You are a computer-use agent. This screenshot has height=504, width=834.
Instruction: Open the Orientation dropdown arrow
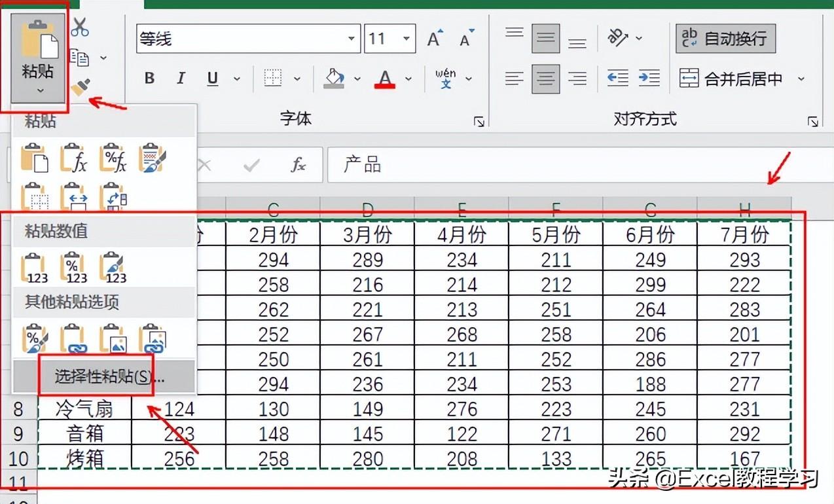639,39
